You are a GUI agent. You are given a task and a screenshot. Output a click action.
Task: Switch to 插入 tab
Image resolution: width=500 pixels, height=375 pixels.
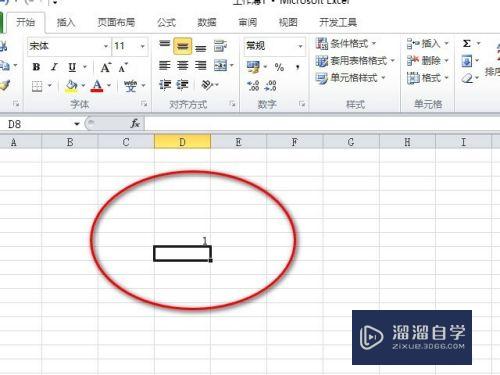(x=66, y=22)
